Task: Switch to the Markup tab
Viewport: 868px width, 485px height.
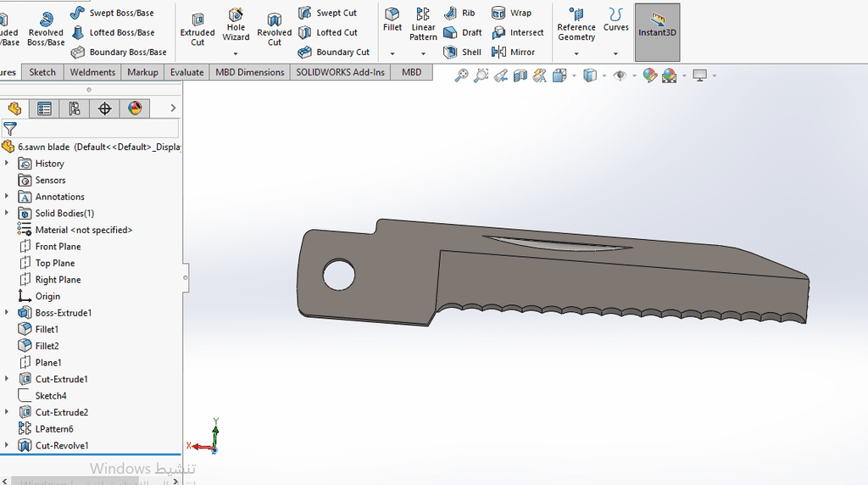Action: pos(142,73)
